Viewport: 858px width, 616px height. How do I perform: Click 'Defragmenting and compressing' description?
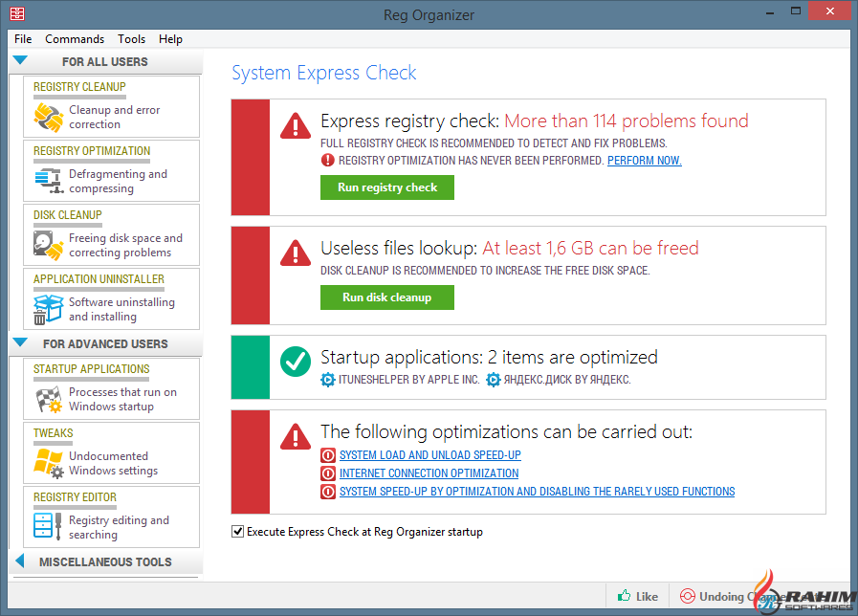[x=118, y=181]
